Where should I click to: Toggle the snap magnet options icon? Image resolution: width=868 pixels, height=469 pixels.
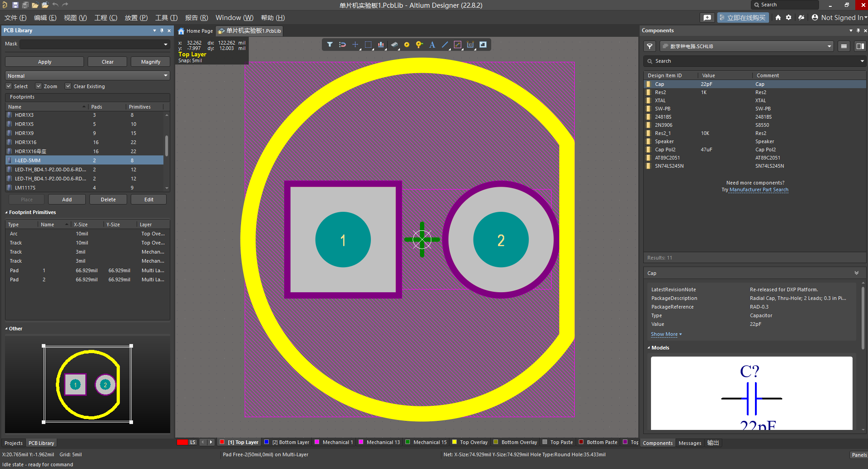click(343, 45)
